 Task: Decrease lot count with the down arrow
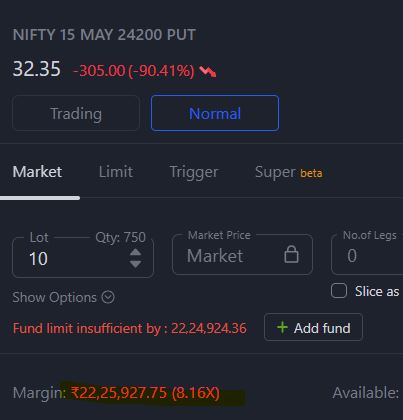point(135,264)
